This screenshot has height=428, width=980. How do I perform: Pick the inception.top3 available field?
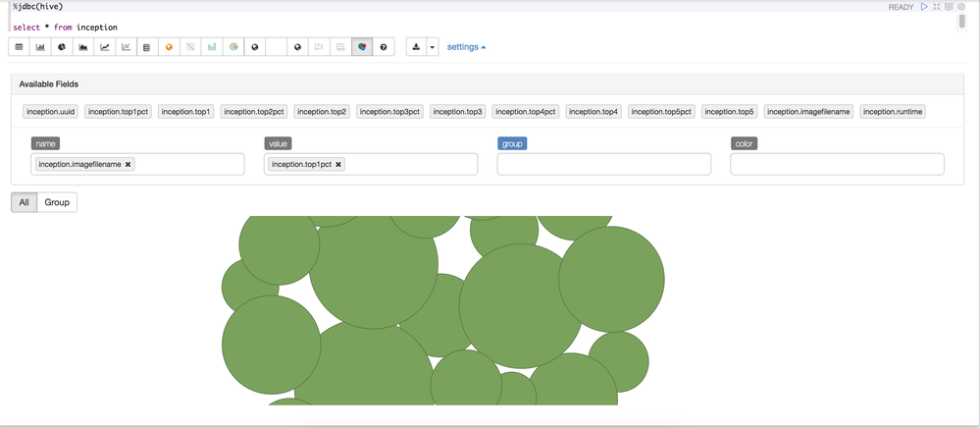(x=458, y=112)
